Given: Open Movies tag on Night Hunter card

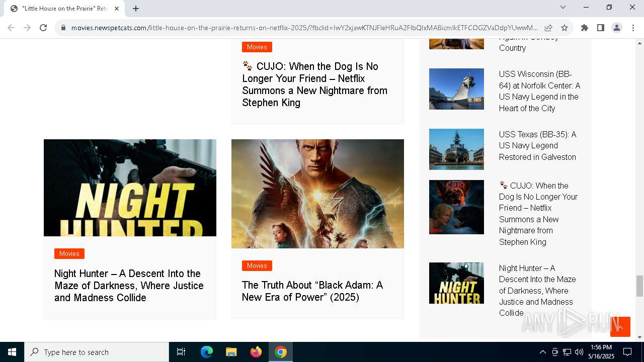Looking at the screenshot, I should [69, 253].
